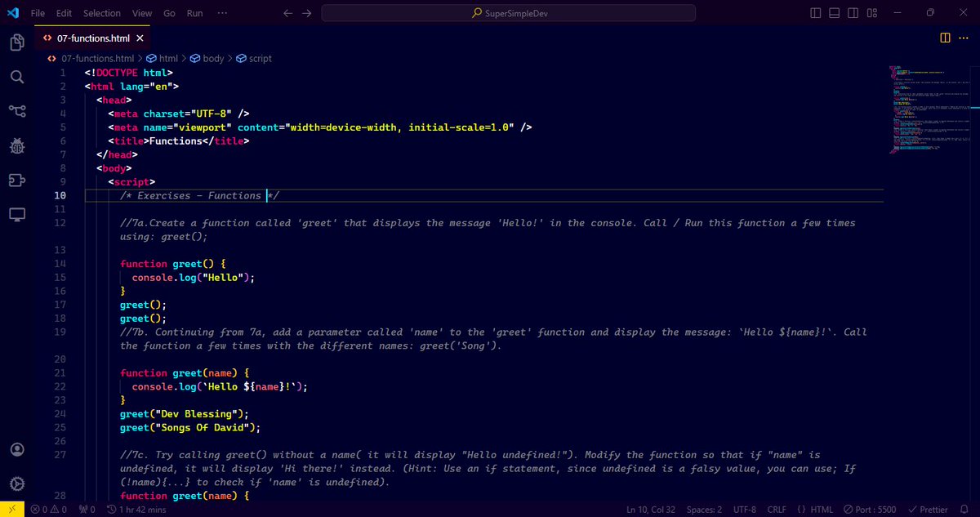The width and height of the screenshot is (980, 517).
Task: Place cursor on the <!DOCTYPE html> line
Action: [x=128, y=73]
